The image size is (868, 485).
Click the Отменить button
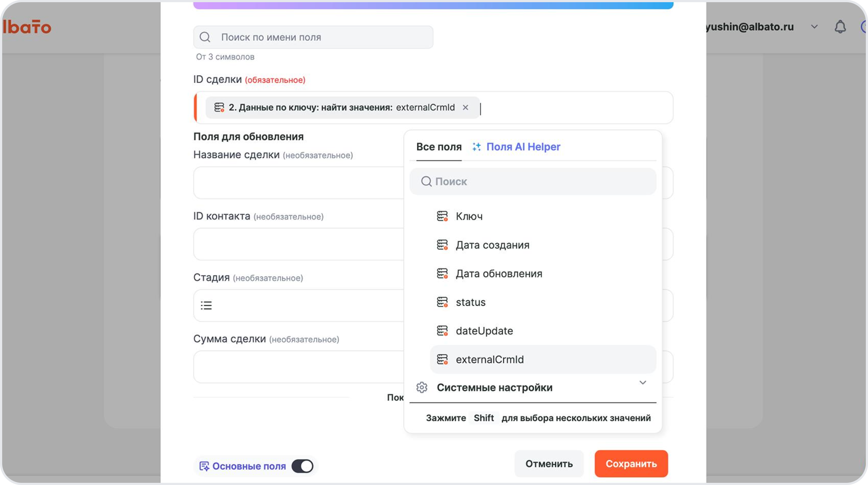point(549,464)
